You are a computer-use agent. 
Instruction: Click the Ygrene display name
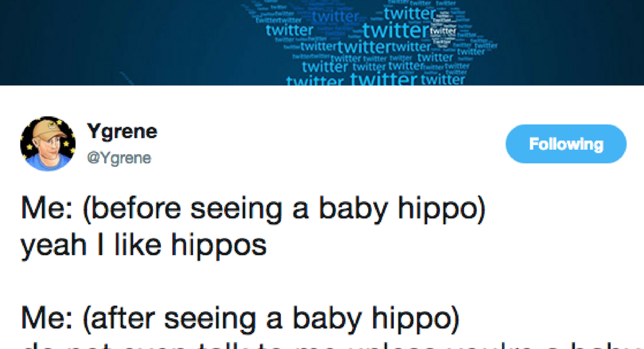click(x=122, y=131)
